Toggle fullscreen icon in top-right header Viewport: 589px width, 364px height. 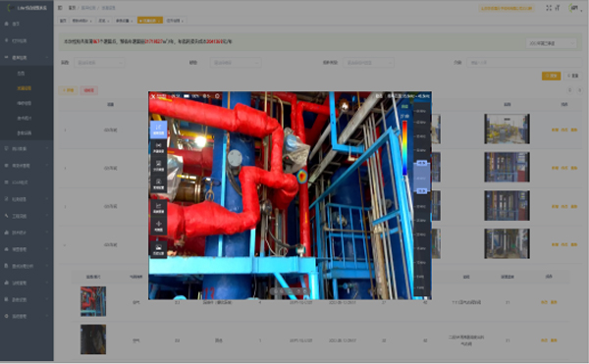[549, 8]
